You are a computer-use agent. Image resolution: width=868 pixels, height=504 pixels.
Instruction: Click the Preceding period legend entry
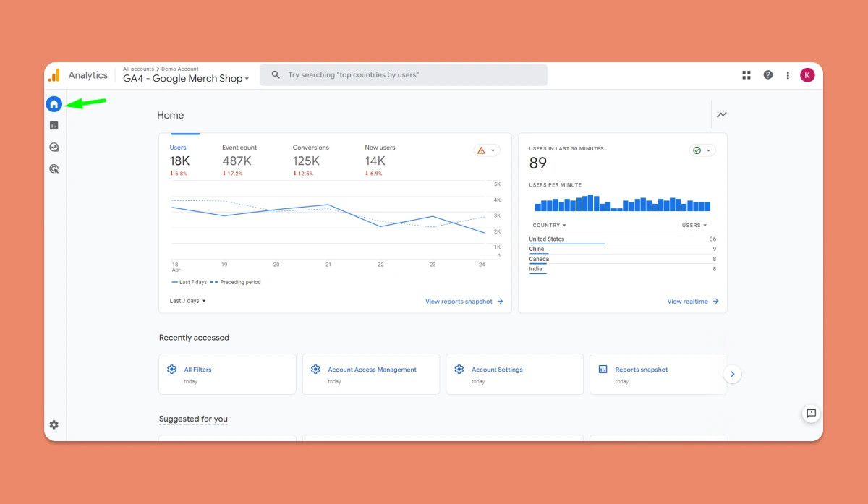point(237,282)
